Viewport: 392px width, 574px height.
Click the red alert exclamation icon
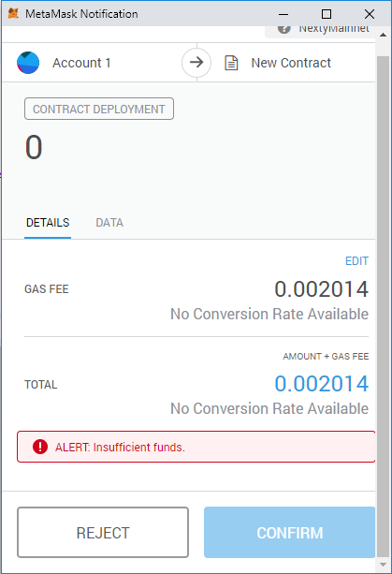click(x=40, y=447)
